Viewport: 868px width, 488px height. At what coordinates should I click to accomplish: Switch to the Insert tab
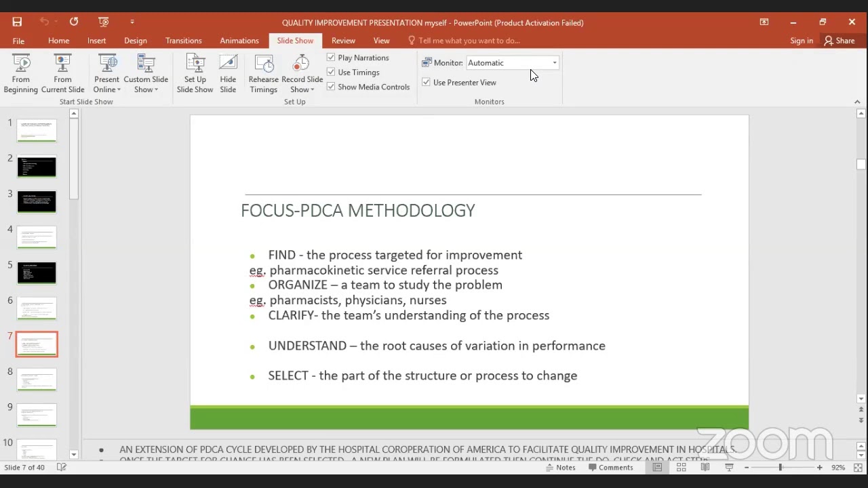click(96, 41)
